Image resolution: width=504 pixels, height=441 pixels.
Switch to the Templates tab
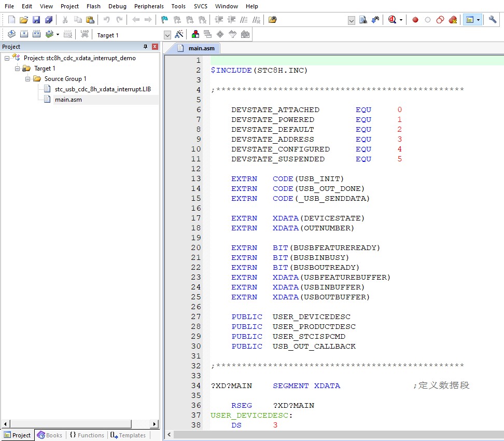click(128, 435)
